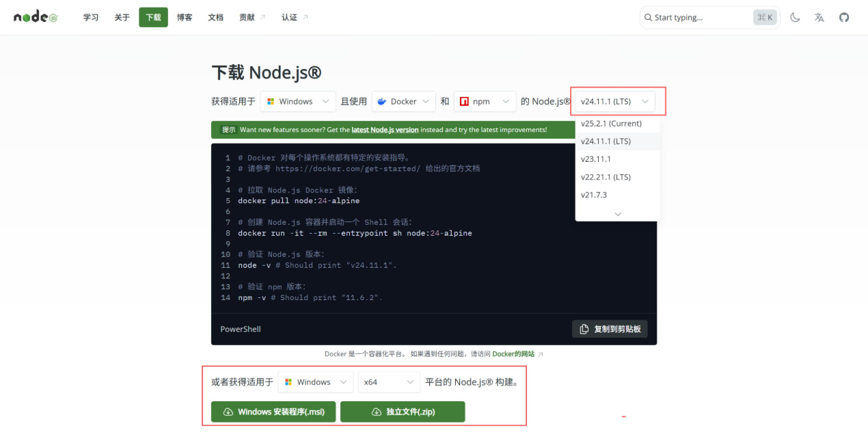The height and width of the screenshot is (436, 868).
Task: Click external arrow beside 认证
Action: point(305,18)
